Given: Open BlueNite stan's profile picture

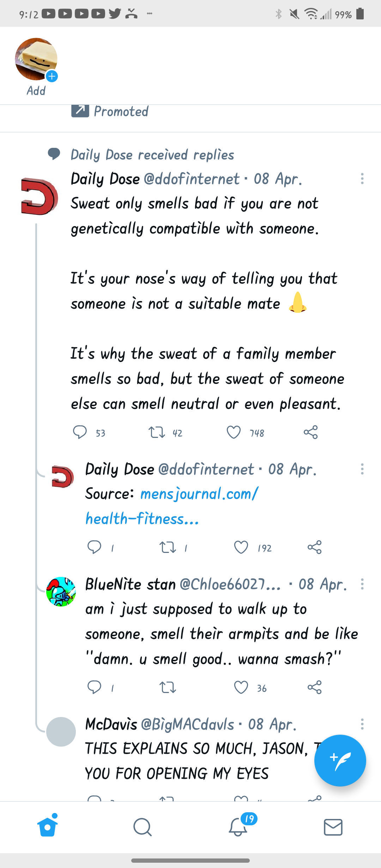Looking at the screenshot, I should [61, 592].
